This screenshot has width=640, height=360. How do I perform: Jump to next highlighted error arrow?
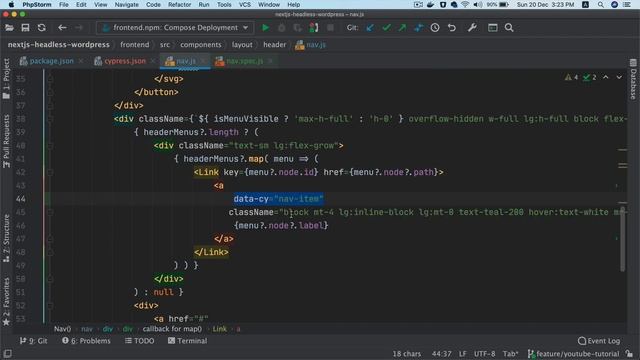[619, 77]
